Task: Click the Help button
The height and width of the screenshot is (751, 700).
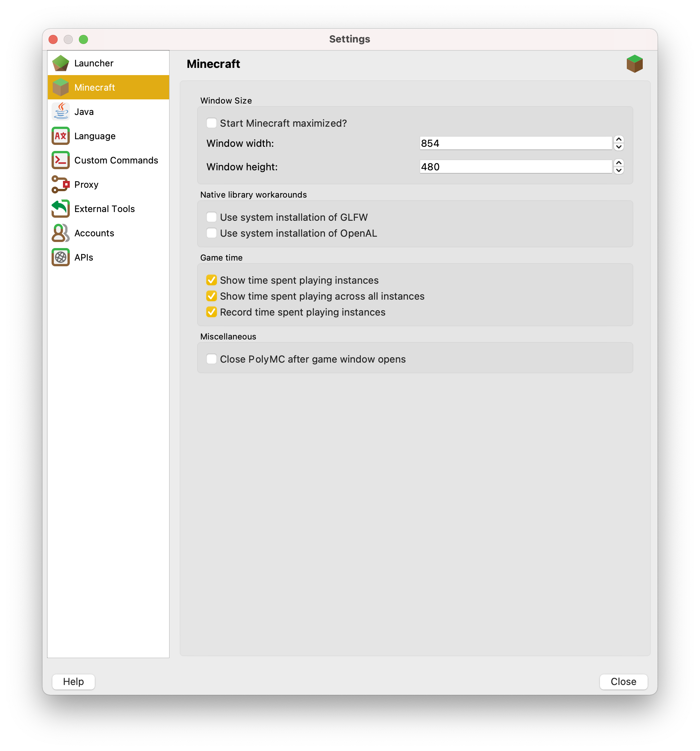Action: 73,682
